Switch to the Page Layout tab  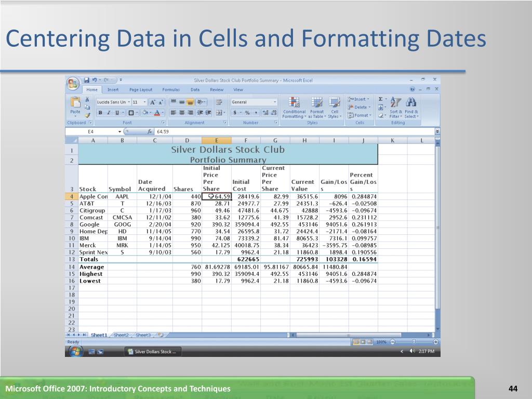coord(141,89)
